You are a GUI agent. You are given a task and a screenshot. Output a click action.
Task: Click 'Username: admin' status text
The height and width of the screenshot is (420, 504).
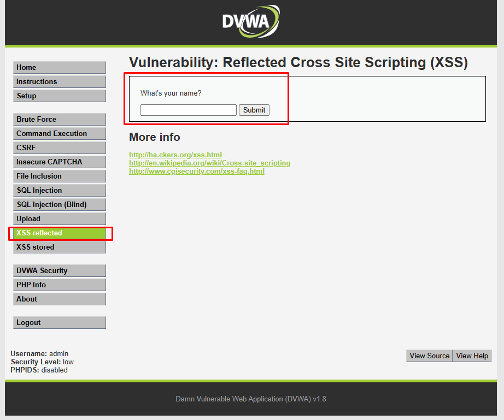point(39,353)
